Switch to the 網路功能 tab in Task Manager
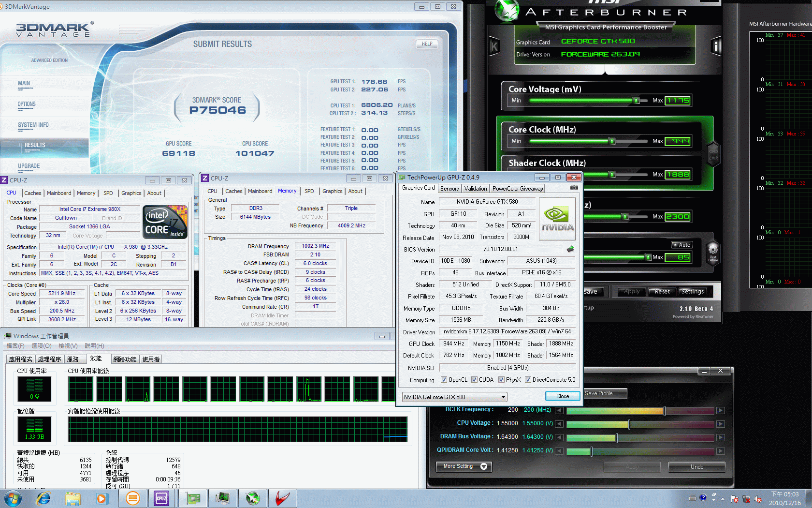The image size is (812, 508). click(125, 359)
